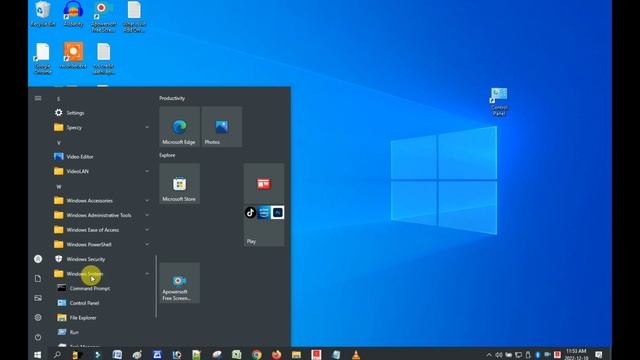Click the Windows Start button
Screen dimensions: 640x360
coord(38,355)
